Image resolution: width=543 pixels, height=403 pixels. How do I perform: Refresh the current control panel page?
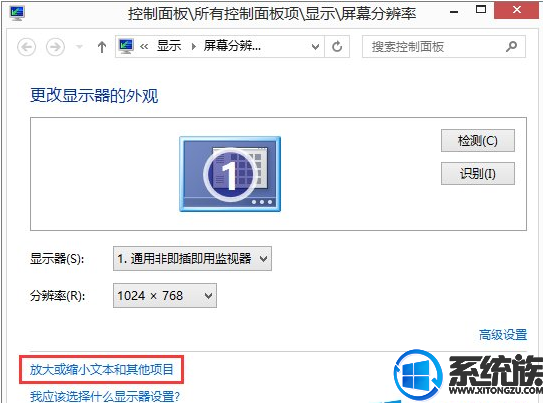[x=337, y=46]
